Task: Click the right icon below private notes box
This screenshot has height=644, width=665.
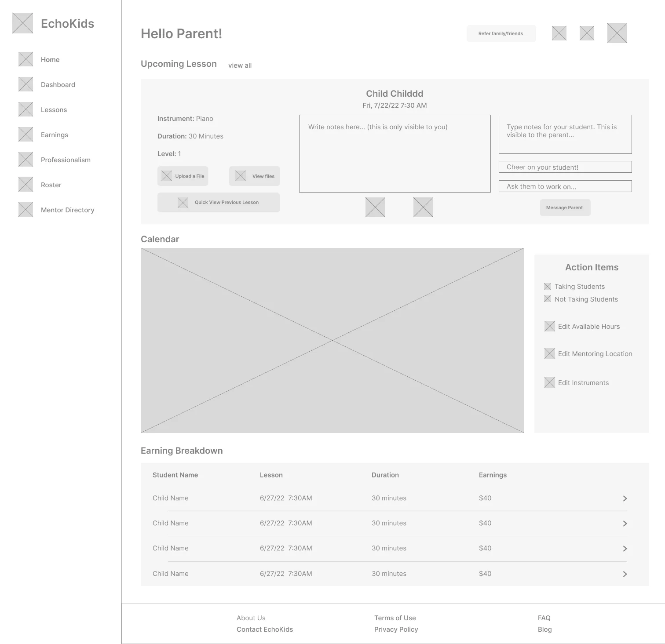Action: [423, 207]
